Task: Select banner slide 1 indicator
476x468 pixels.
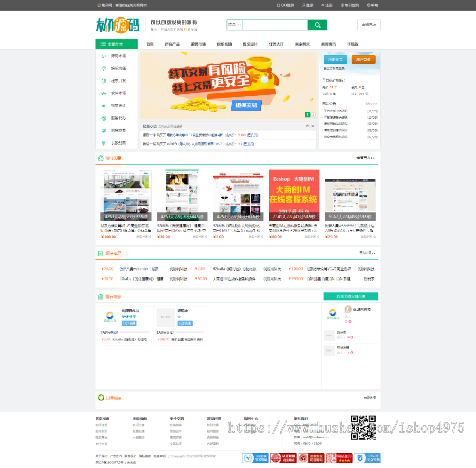Action: (x=307, y=115)
